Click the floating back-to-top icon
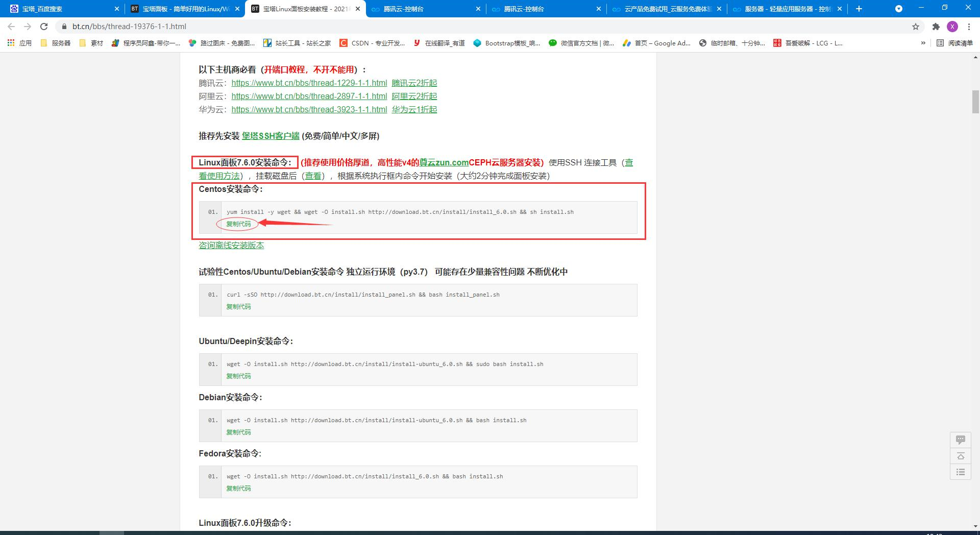This screenshot has height=535, width=980. (x=960, y=456)
